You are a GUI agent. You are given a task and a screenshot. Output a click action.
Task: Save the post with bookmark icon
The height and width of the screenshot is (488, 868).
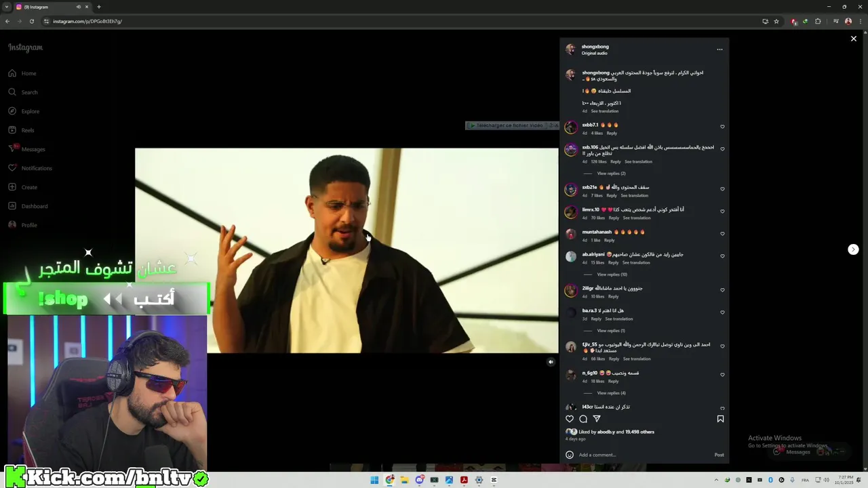[720, 419]
